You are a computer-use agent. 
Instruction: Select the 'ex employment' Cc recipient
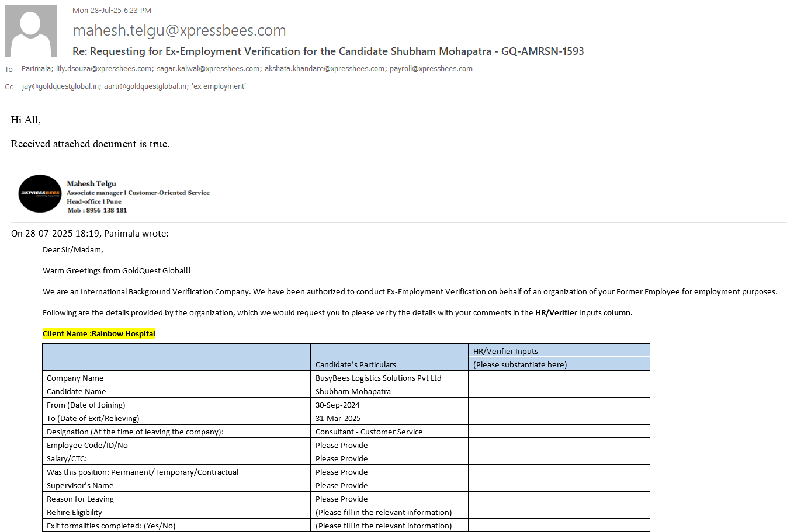coord(219,86)
